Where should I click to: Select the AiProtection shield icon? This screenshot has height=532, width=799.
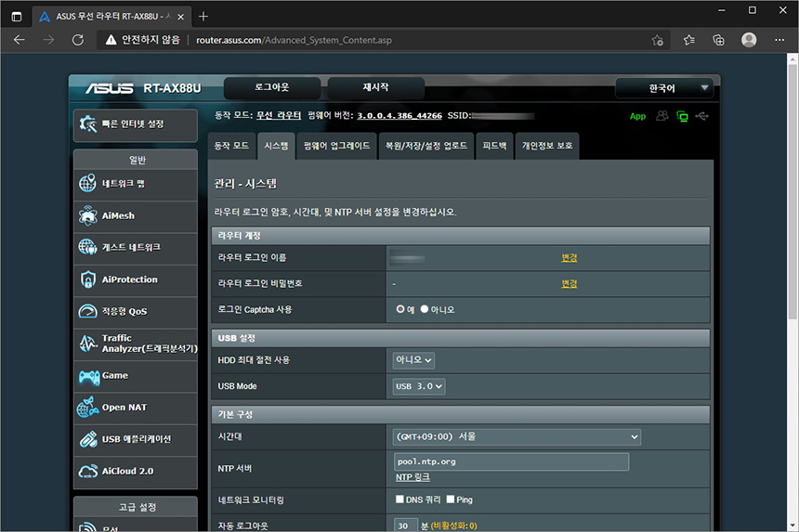pyautogui.click(x=87, y=279)
